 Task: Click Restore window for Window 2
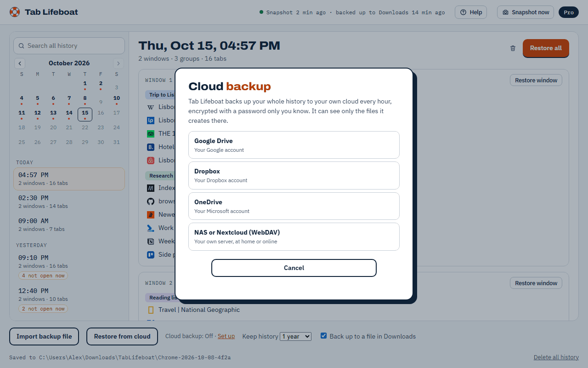point(536,283)
